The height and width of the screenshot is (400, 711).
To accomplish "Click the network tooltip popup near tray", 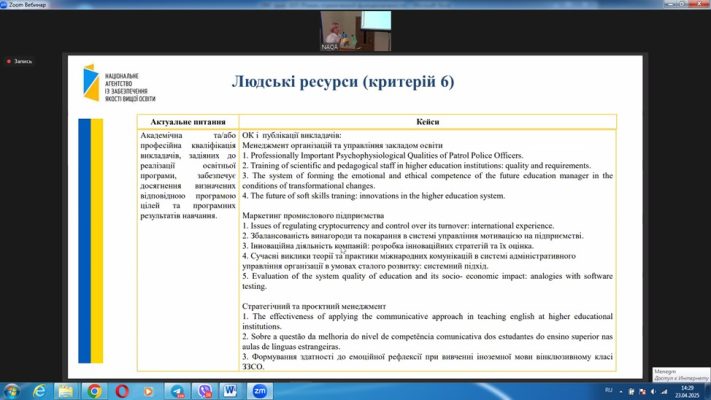I will click(681, 375).
